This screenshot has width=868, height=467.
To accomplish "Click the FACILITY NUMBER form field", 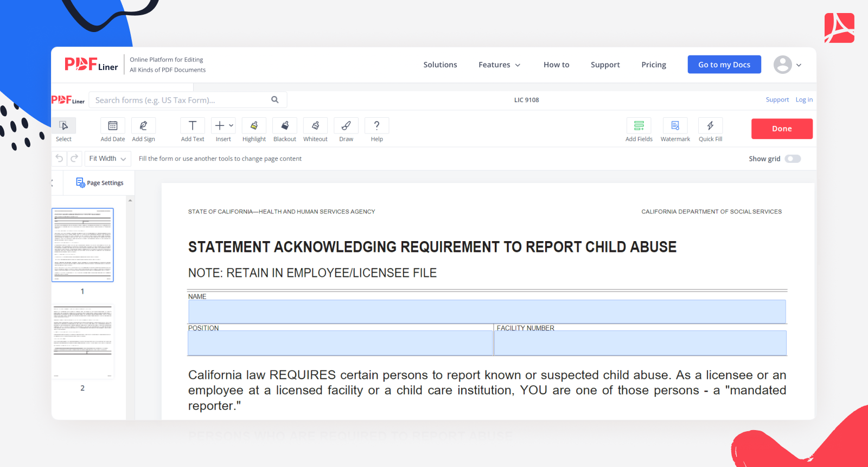I will point(640,343).
